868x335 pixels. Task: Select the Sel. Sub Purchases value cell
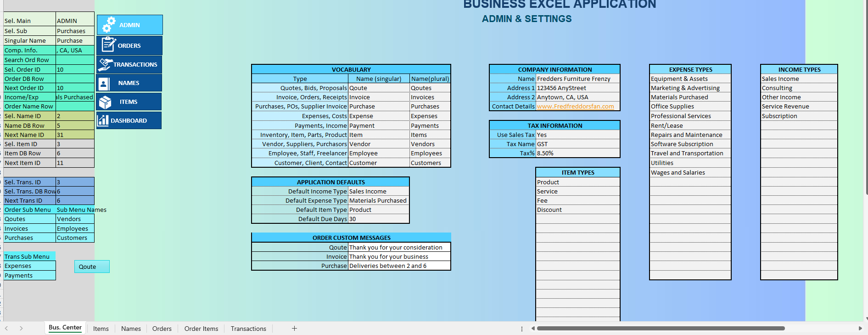click(75, 31)
